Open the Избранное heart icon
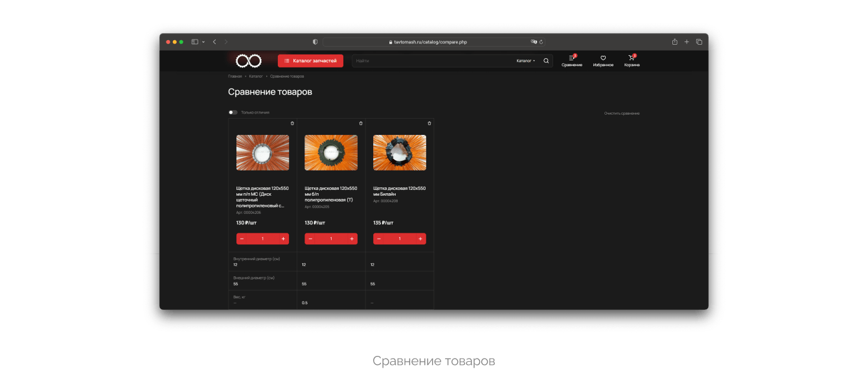868x389 pixels. click(x=603, y=61)
